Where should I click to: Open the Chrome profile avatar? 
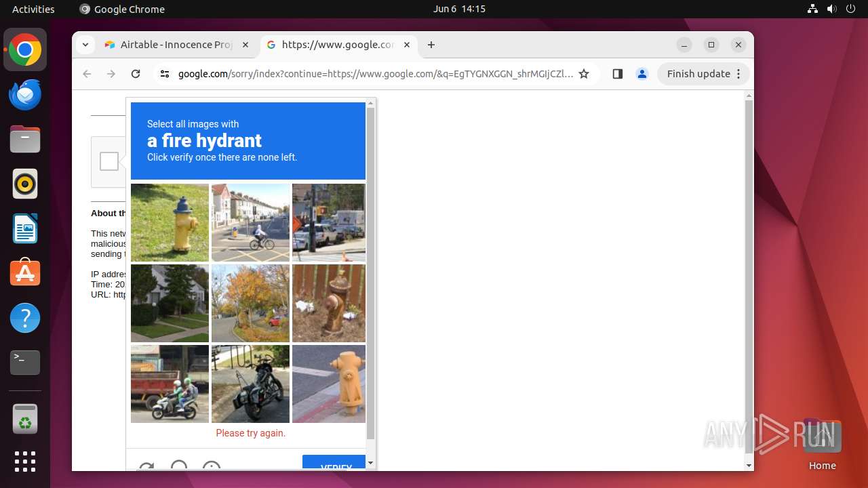point(642,74)
